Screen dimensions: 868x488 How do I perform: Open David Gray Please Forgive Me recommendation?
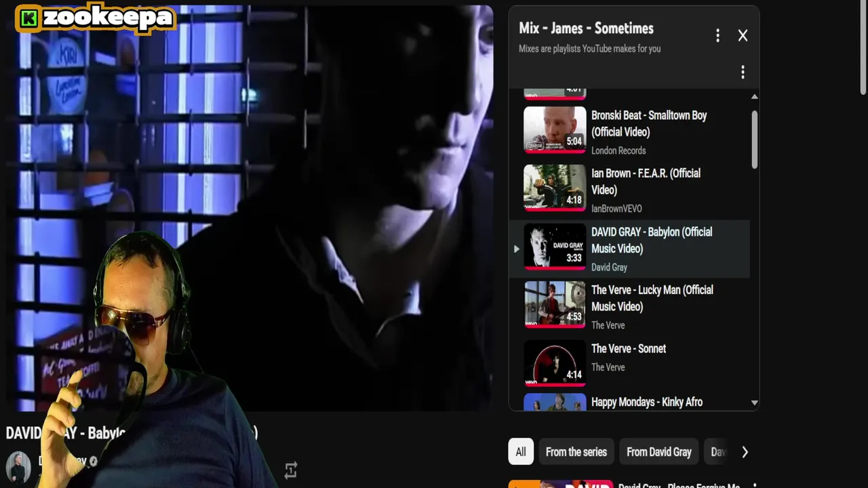[678, 486]
